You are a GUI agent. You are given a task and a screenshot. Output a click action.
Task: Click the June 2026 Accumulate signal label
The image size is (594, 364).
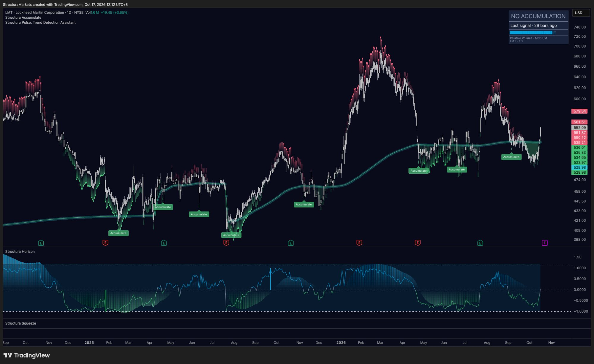457,170
